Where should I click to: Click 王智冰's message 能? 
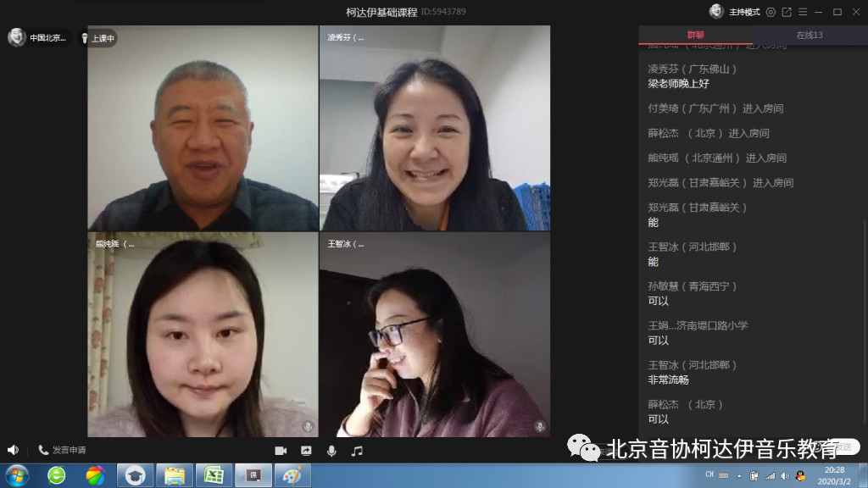[654, 262]
